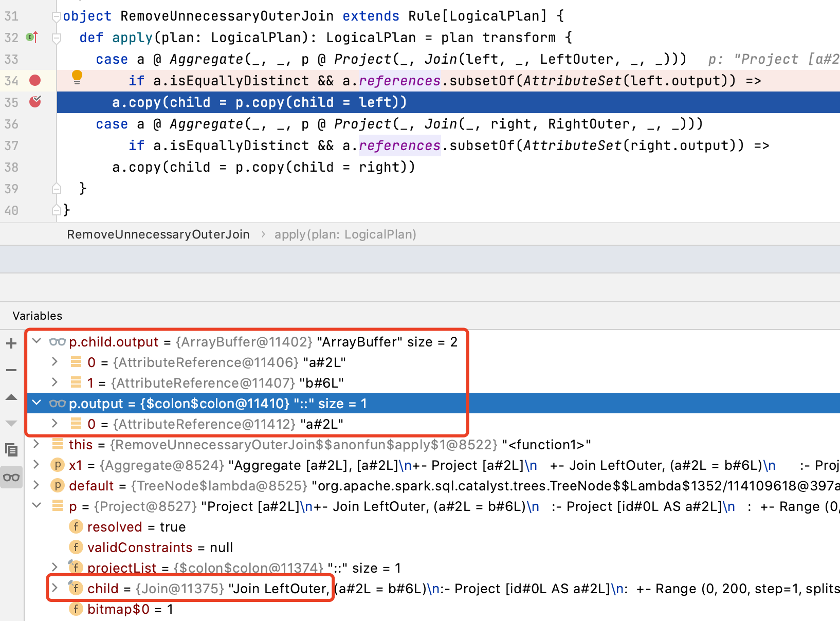Viewport: 840px width, 621px height.
Task: Click the field icon of child
Action: tap(76, 588)
